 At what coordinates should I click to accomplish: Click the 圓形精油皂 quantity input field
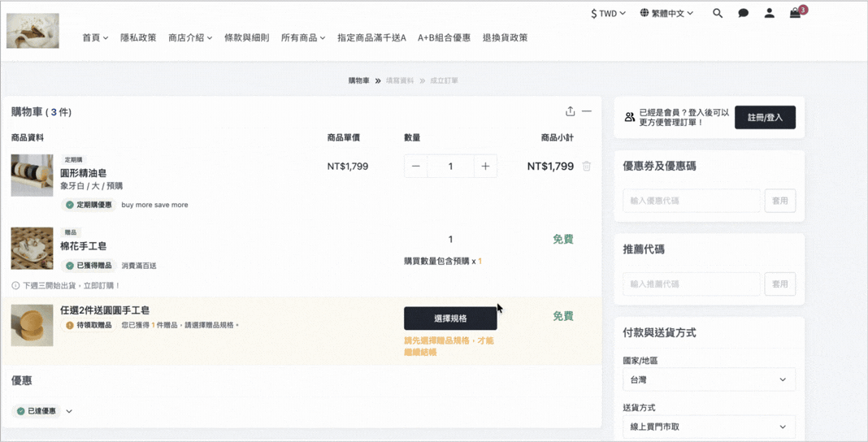(x=450, y=166)
